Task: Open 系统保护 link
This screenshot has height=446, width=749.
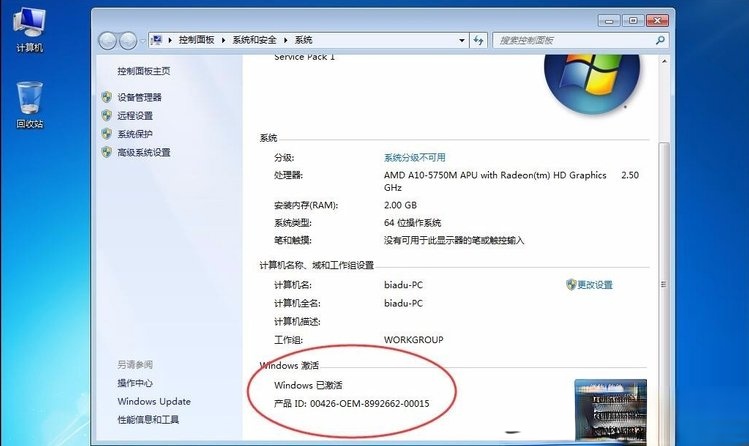Action: pyautogui.click(x=135, y=134)
